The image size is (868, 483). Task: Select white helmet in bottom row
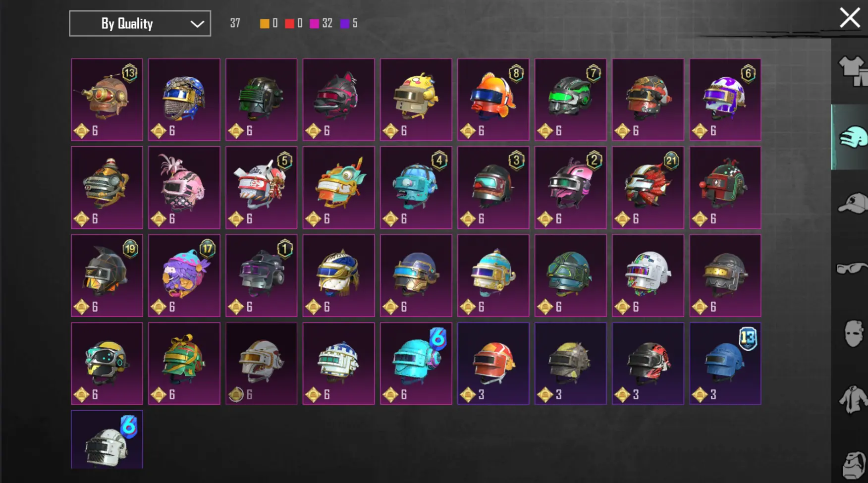(107, 440)
